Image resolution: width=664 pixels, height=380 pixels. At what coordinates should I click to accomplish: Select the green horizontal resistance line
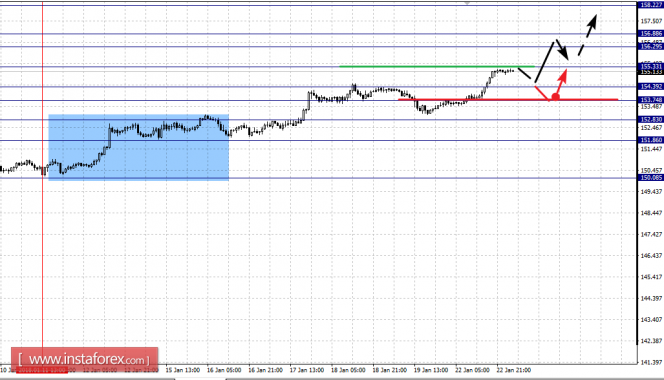click(437, 67)
